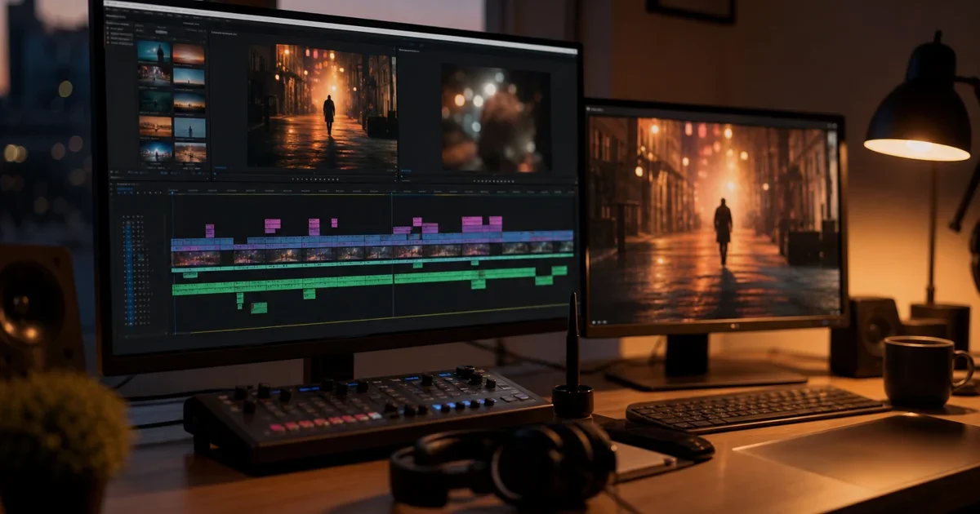Screen dimensions: 980x514
Task: Select the rightmost pink clip in the timeline
Action: coord(495,223)
